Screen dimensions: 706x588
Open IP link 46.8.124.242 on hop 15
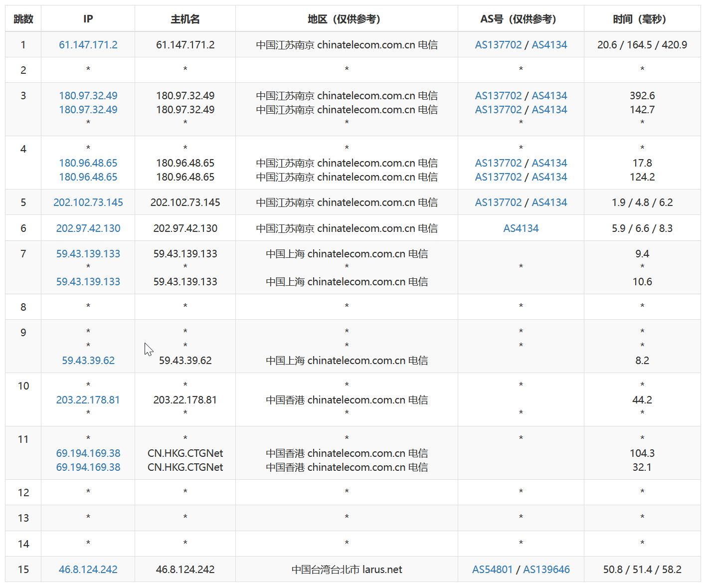88,569
